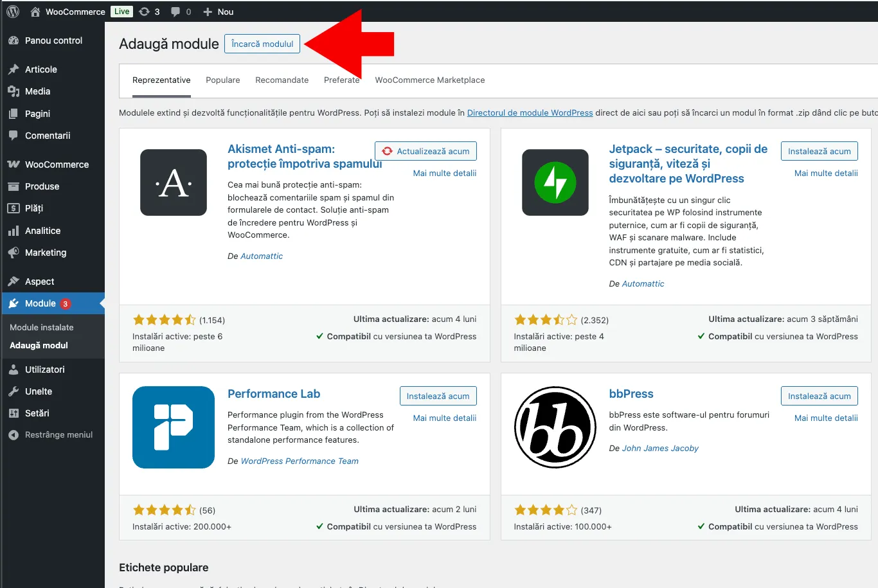Click the Analitice bar chart icon
The height and width of the screenshot is (588, 878).
point(13,231)
